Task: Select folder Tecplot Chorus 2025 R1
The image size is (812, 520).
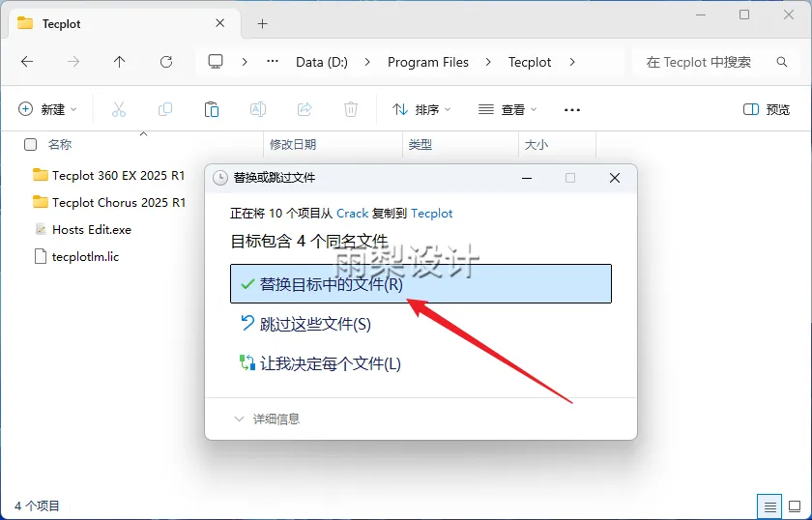Action: (108, 203)
